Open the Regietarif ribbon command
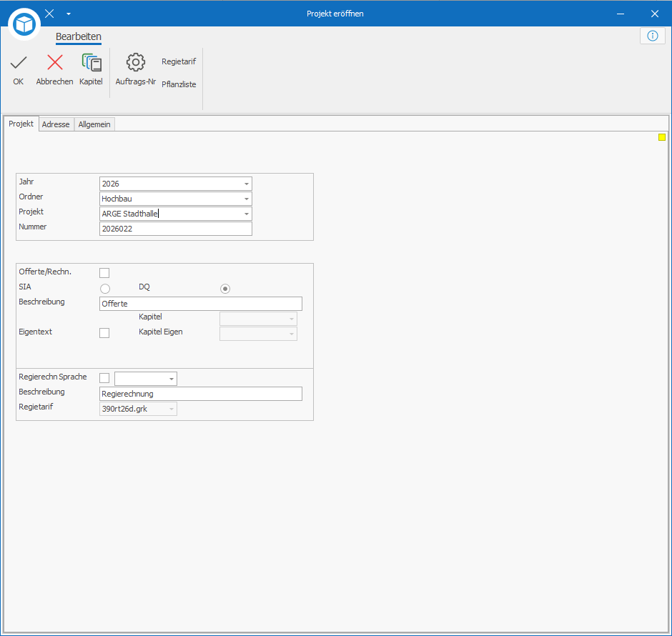 point(179,61)
